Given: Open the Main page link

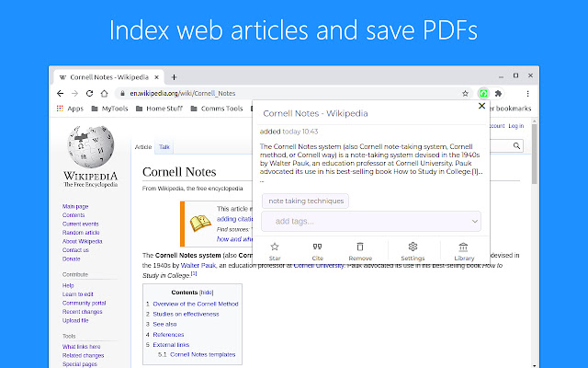Looking at the screenshot, I should (75, 206).
